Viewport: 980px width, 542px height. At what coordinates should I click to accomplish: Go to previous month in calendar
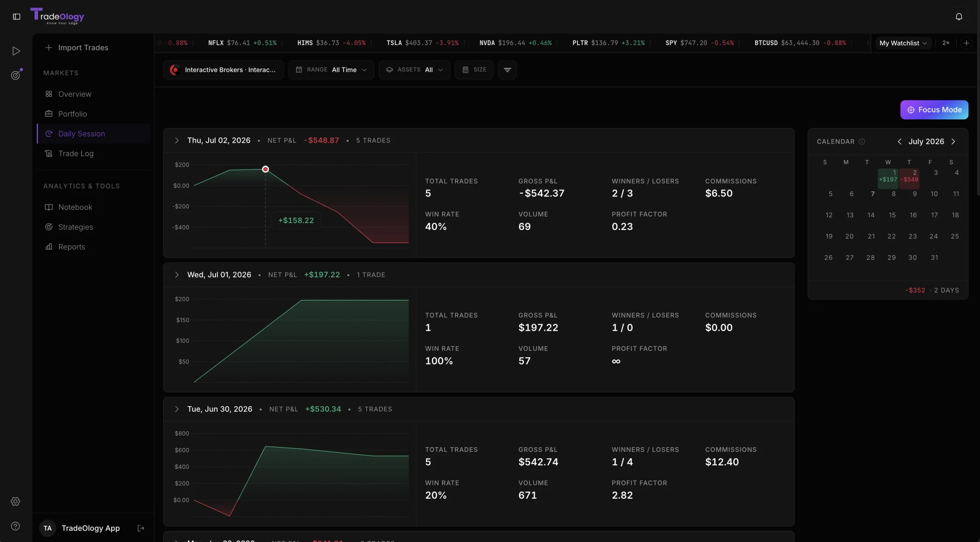[x=899, y=141]
